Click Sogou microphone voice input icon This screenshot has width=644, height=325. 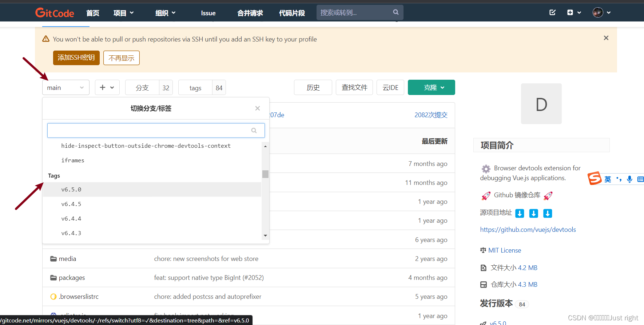[x=630, y=179]
